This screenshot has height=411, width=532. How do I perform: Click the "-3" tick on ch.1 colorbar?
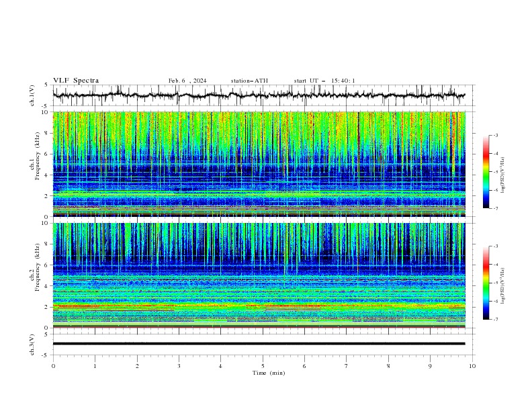[496, 135]
